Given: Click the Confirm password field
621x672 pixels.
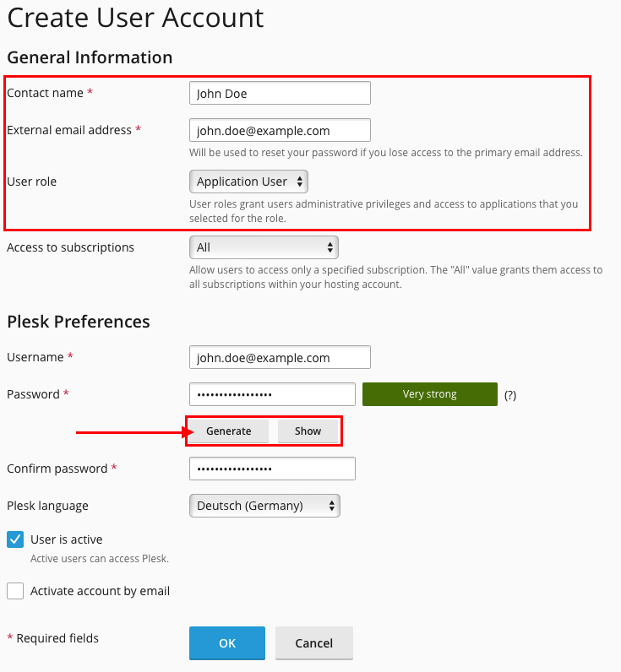Looking at the screenshot, I should tap(272, 469).
